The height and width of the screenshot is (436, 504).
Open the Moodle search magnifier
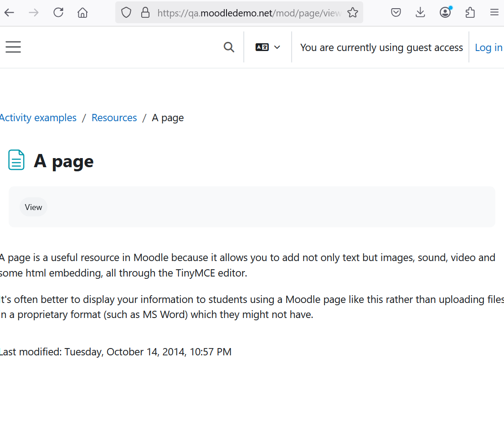(229, 47)
